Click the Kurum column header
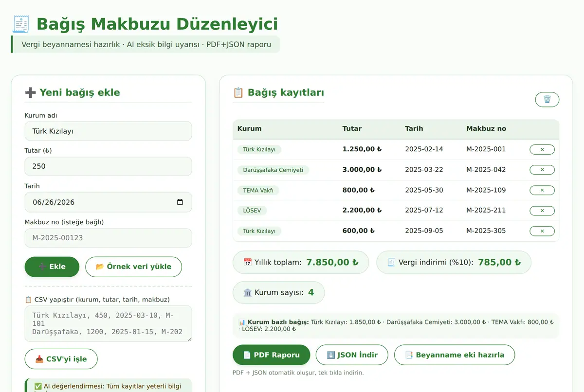 pyautogui.click(x=250, y=129)
